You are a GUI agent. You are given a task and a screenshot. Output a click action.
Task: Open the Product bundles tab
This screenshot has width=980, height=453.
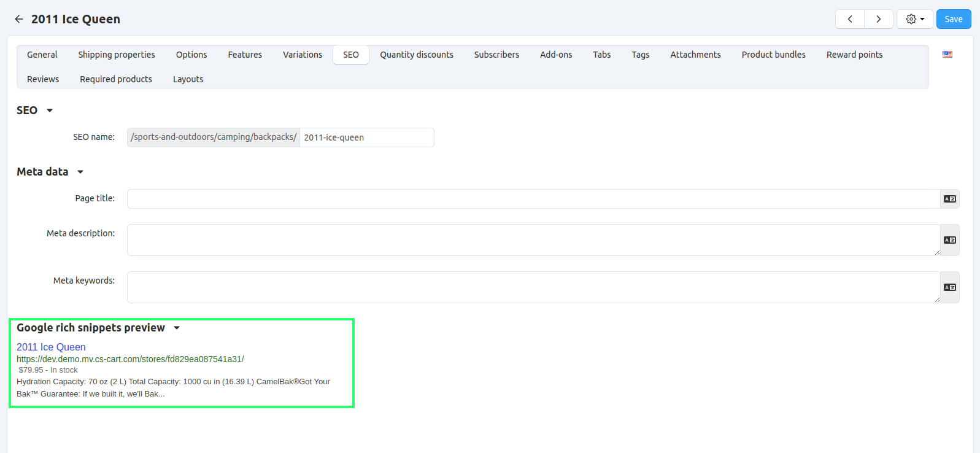coord(774,55)
